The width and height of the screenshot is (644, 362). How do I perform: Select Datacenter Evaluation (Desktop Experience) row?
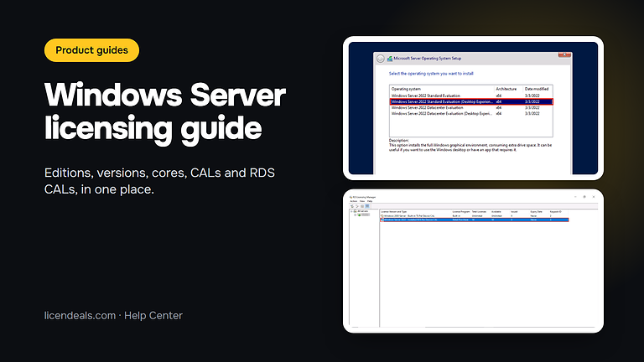471,113
